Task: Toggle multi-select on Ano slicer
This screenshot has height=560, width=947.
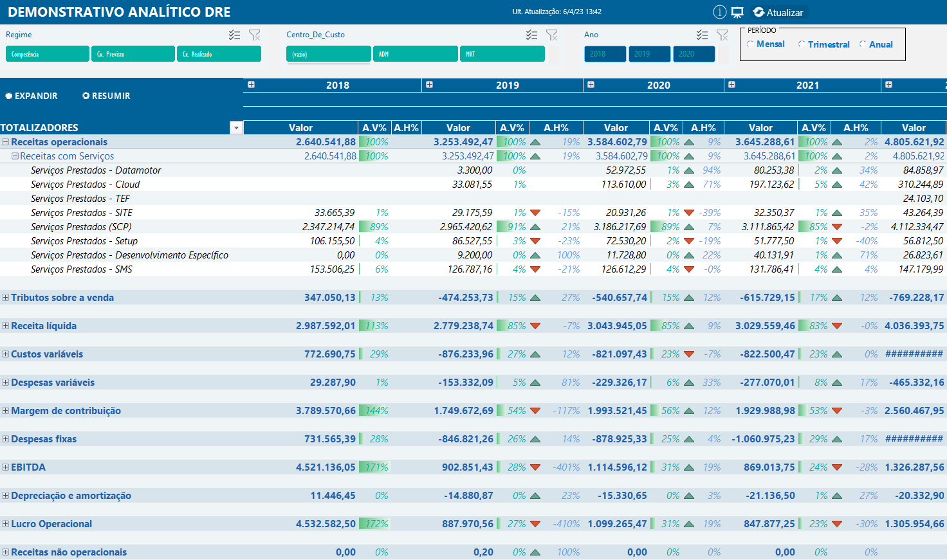Action: tap(703, 35)
